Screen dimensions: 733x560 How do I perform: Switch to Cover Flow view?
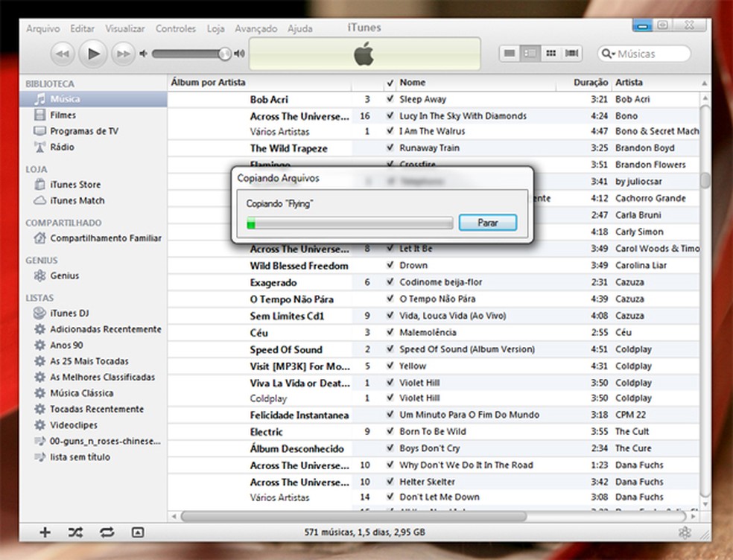coord(571,54)
